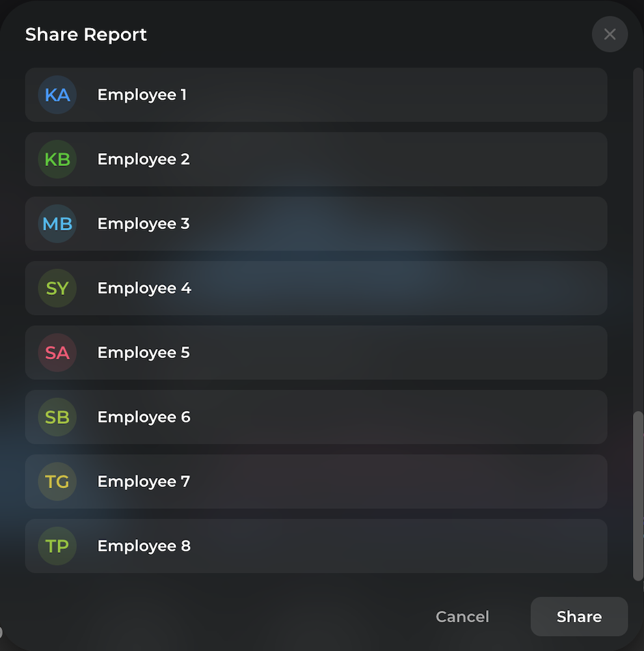Click the KA avatar for Employee 1
The image size is (644, 651).
[57, 94]
